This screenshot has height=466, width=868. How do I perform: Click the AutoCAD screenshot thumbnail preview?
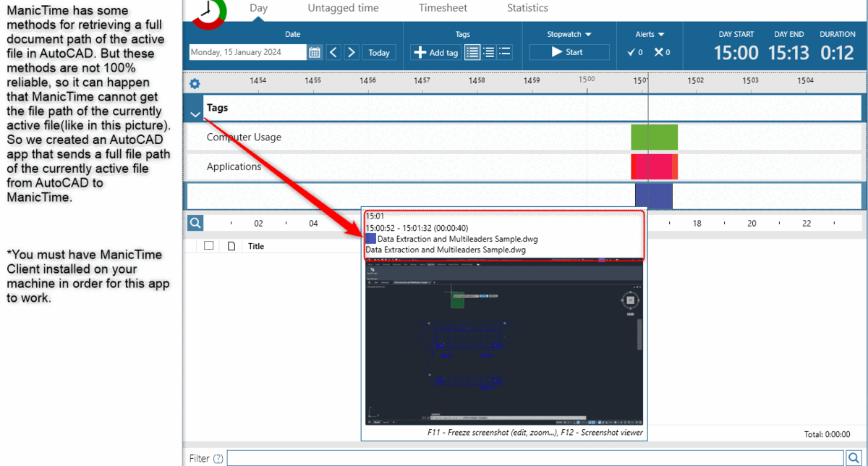point(503,342)
